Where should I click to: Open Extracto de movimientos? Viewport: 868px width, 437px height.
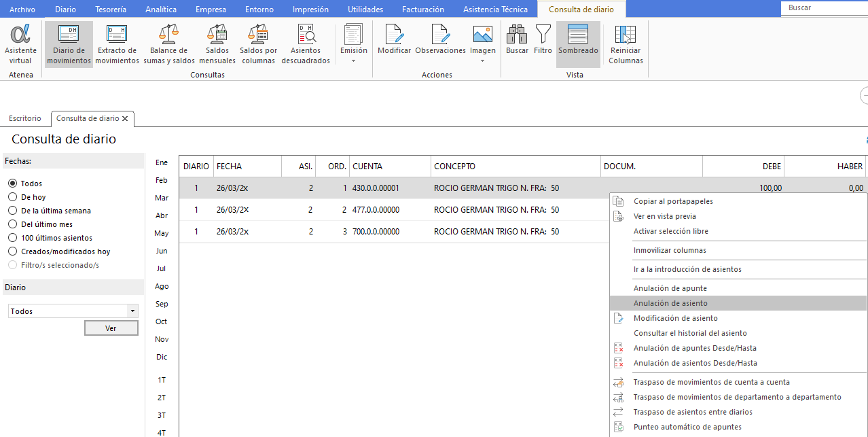(x=117, y=44)
